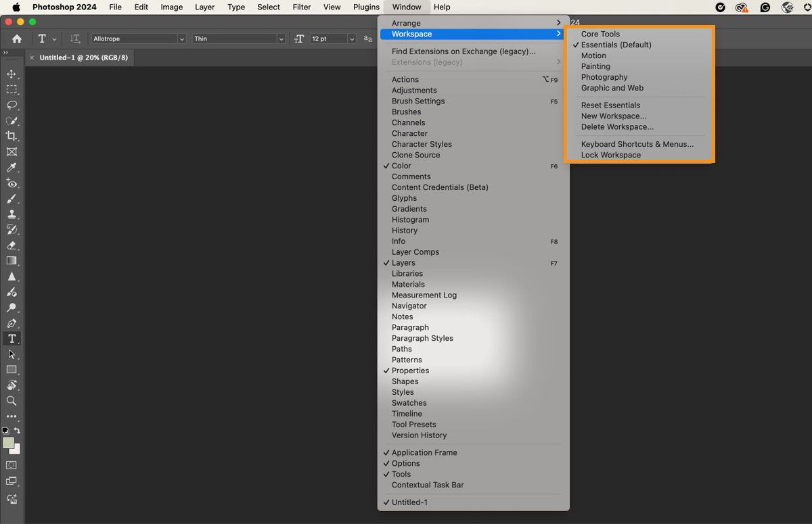Open the Help menu
The image size is (812, 524).
click(x=442, y=7)
